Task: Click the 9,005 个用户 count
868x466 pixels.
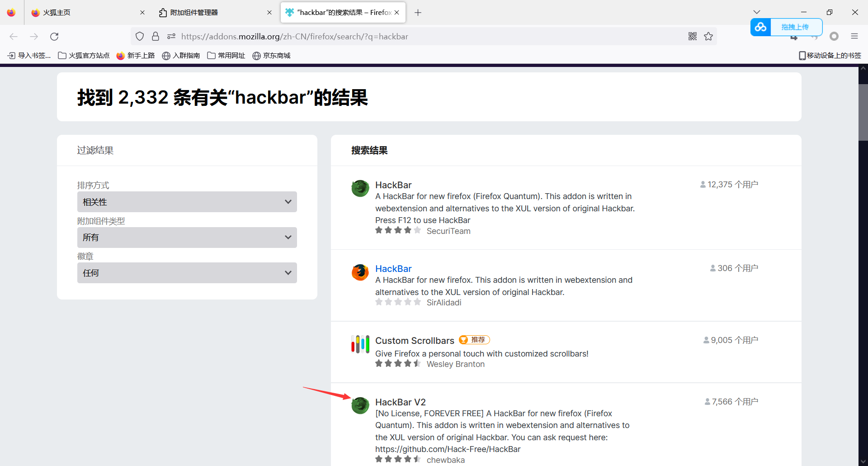Action: point(731,340)
